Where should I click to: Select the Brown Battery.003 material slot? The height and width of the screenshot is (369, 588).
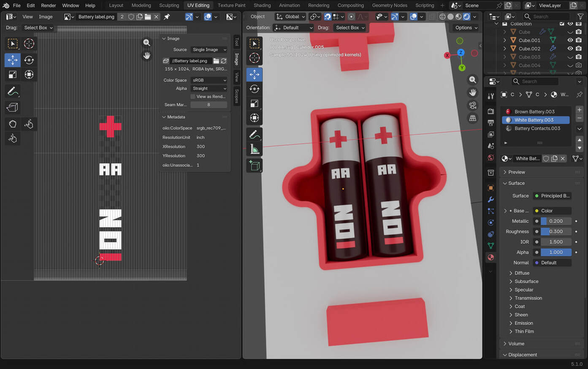pos(534,112)
